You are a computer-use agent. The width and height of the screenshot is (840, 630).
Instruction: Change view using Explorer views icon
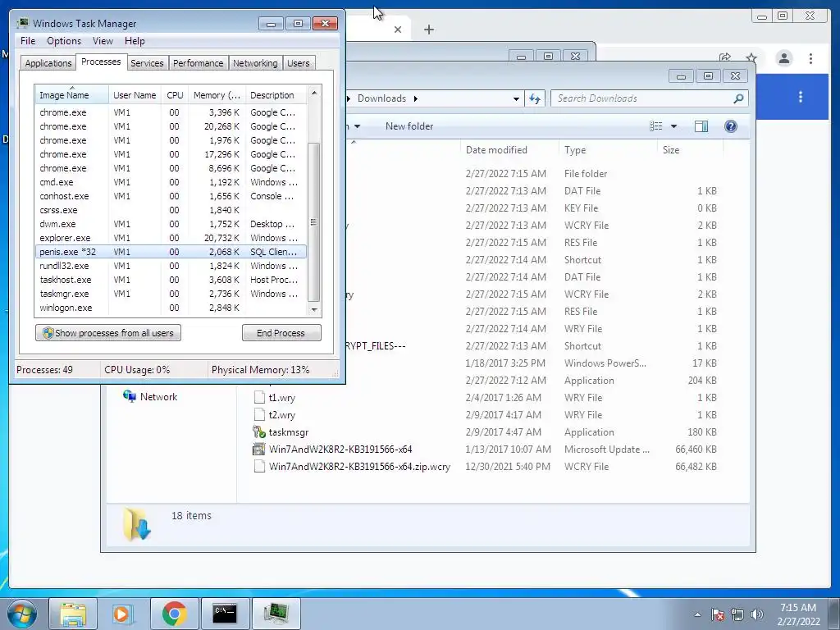point(655,126)
